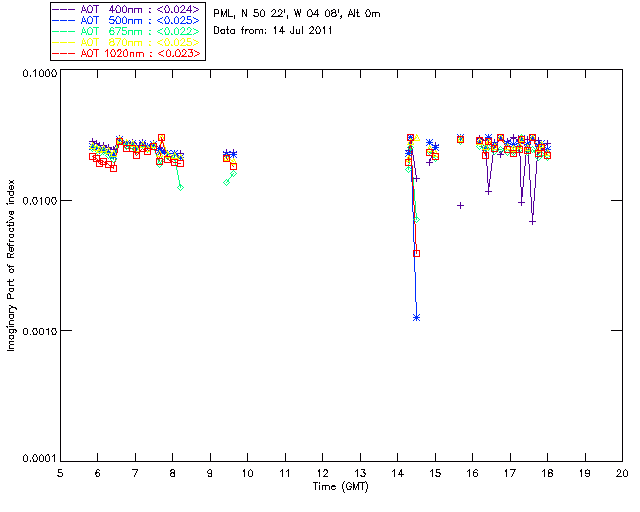Screen dimensions: 640x512
Task: Click the x-axis tick label 9
Action: coord(210,473)
